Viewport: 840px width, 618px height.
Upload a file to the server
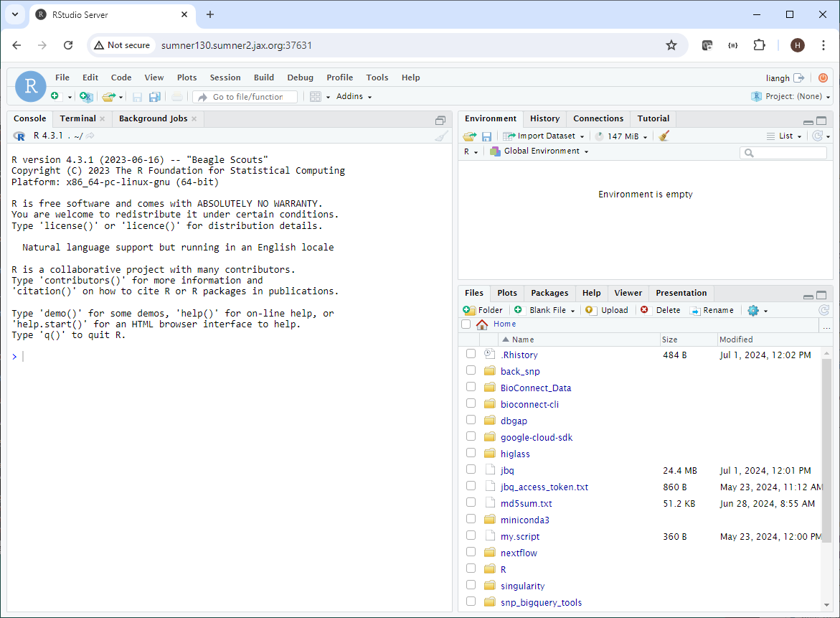point(606,309)
